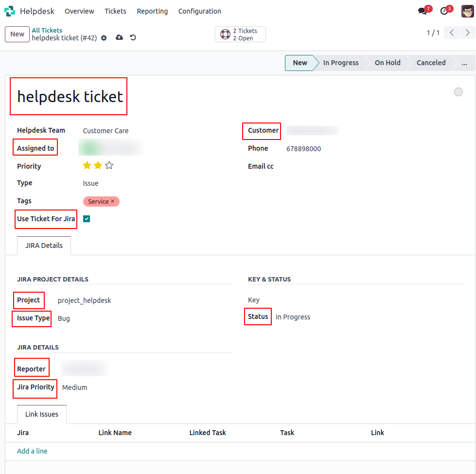Sort by the Linked Task column header
The image size is (476, 474).
coord(208,433)
